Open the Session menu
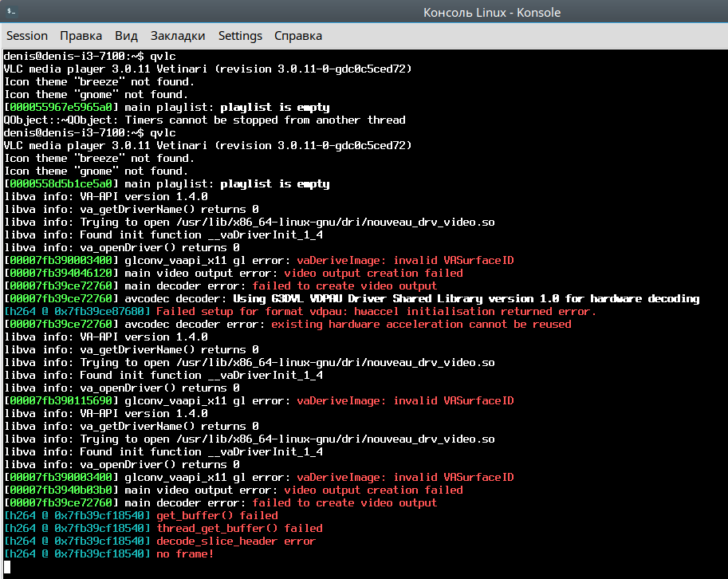 pyautogui.click(x=27, y=36)
